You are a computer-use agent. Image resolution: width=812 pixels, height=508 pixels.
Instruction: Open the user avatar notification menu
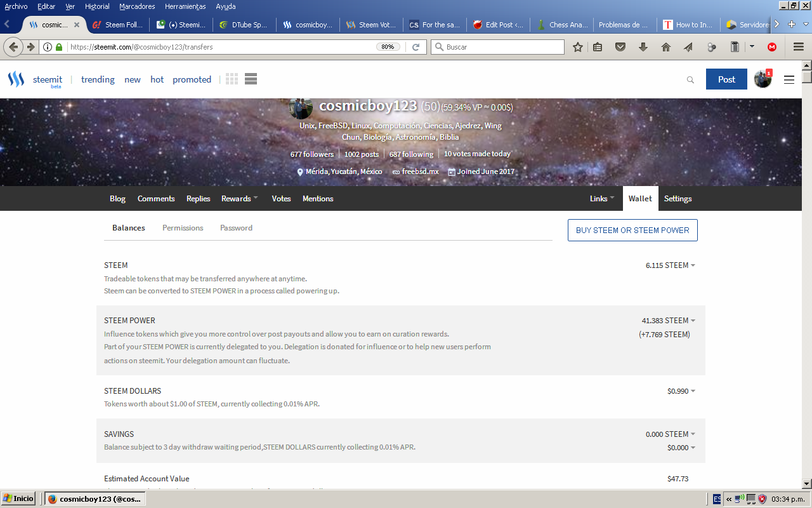click(x=763, y=79)
